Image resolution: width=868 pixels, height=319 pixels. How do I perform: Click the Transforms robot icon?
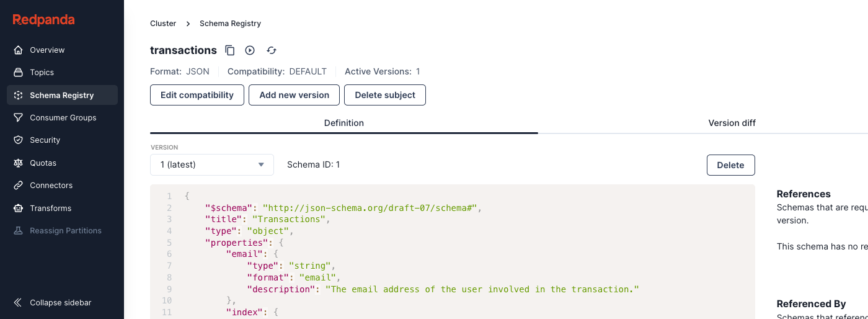[x=19, y=209]
